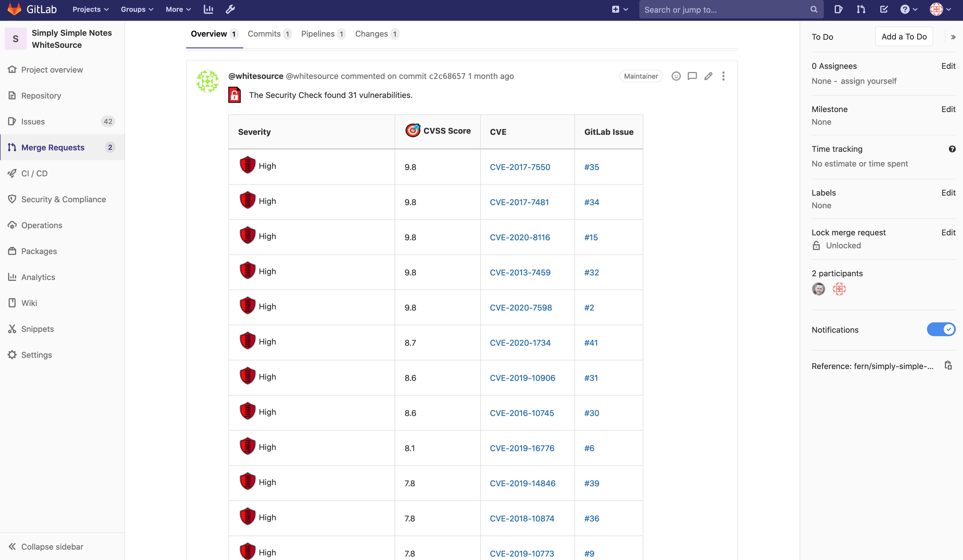Click the admin wrench icon in navbar
The height and width of the screenshot is (560, 963).
click(230, 10)
